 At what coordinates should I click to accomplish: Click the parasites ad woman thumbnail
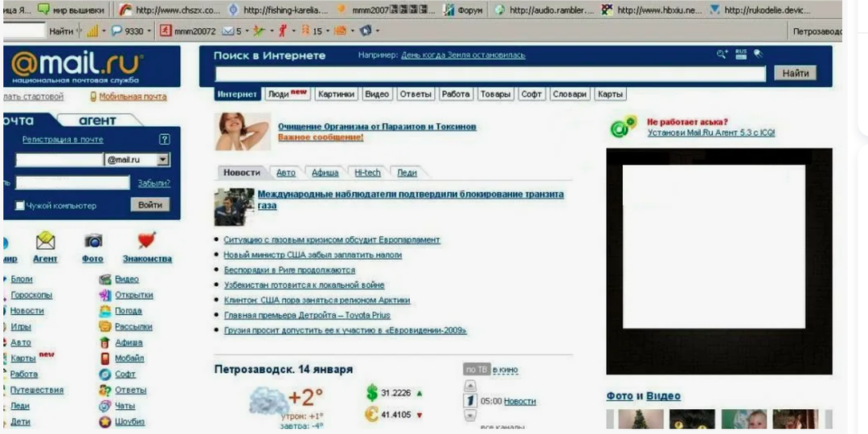click(x=243, y=132)
